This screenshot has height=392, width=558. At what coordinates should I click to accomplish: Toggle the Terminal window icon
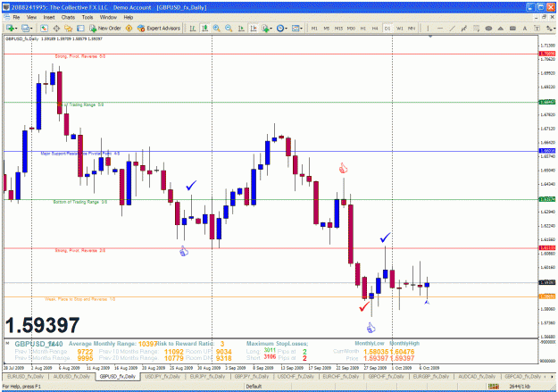pyautogui.click(x=80, y=28)
